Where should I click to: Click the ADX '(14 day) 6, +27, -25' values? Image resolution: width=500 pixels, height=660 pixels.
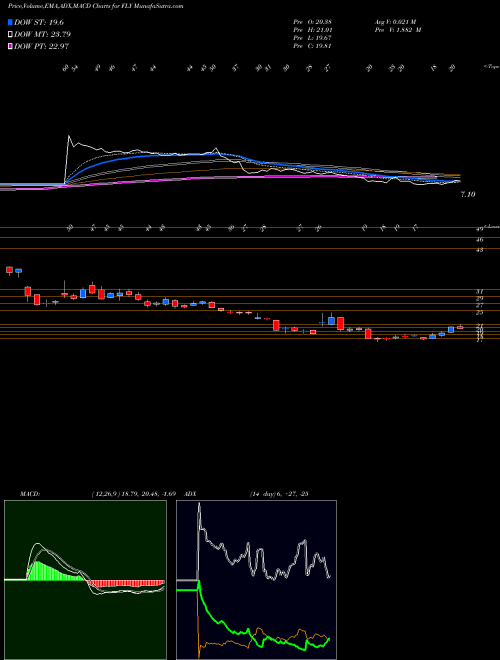click(x=279, y=494)
